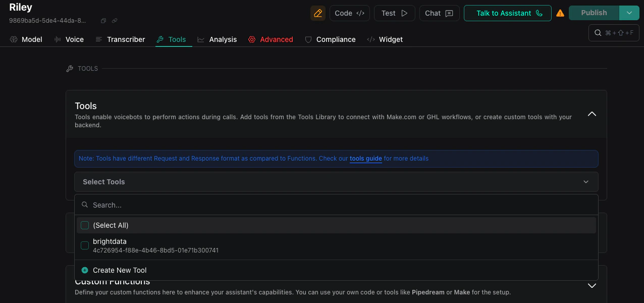Collapse the Tools panel with its chevron
This screenshot has width=644, height=303.
pos(592,114)
